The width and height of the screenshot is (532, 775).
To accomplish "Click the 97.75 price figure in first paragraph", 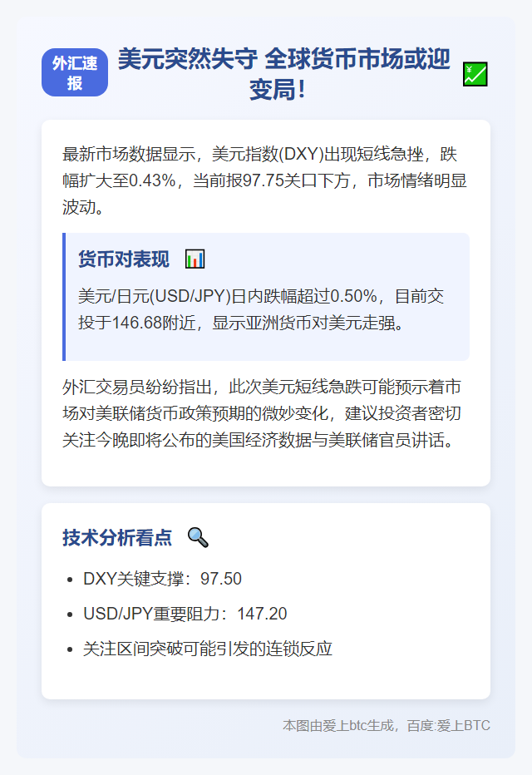I will pyautogui.click(x=264, y=180).
